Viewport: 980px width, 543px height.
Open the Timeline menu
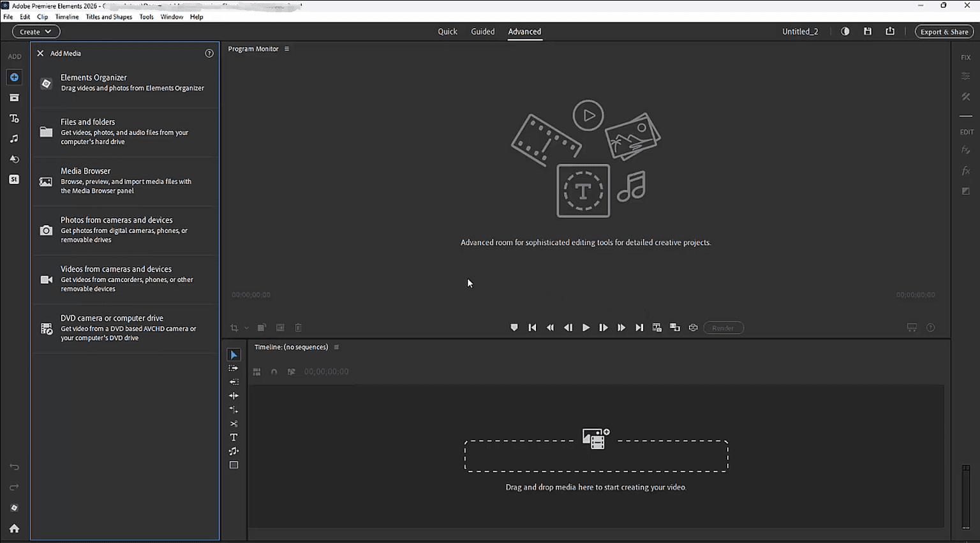[x=67, y=17]
